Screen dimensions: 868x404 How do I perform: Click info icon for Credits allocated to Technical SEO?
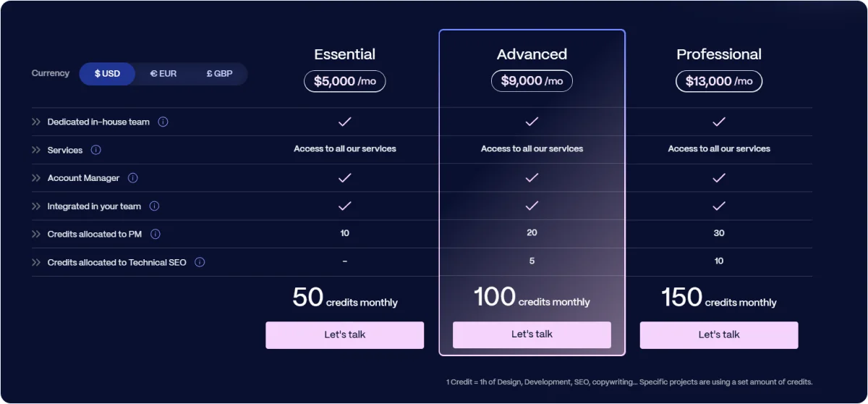coord(200,262)
